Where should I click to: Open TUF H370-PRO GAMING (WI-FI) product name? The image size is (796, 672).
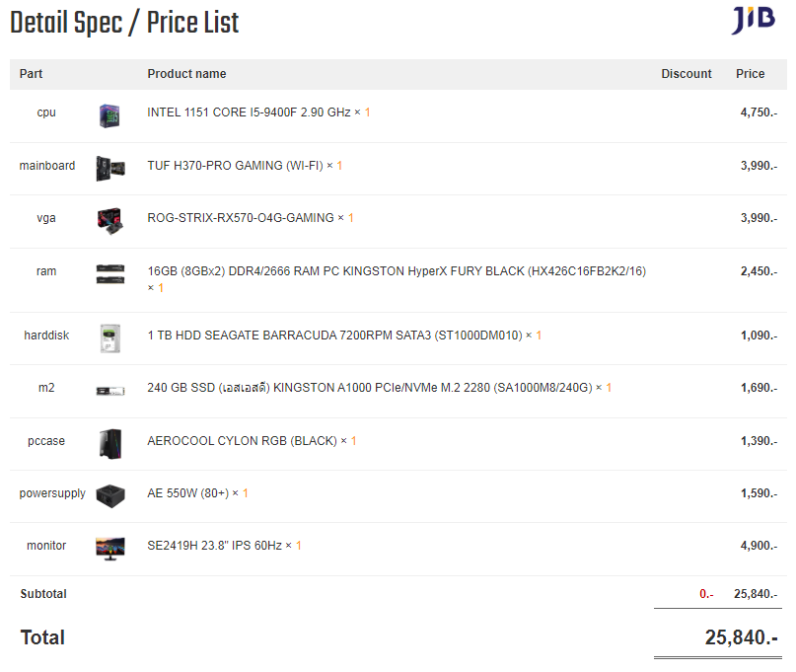pos(235,166)
